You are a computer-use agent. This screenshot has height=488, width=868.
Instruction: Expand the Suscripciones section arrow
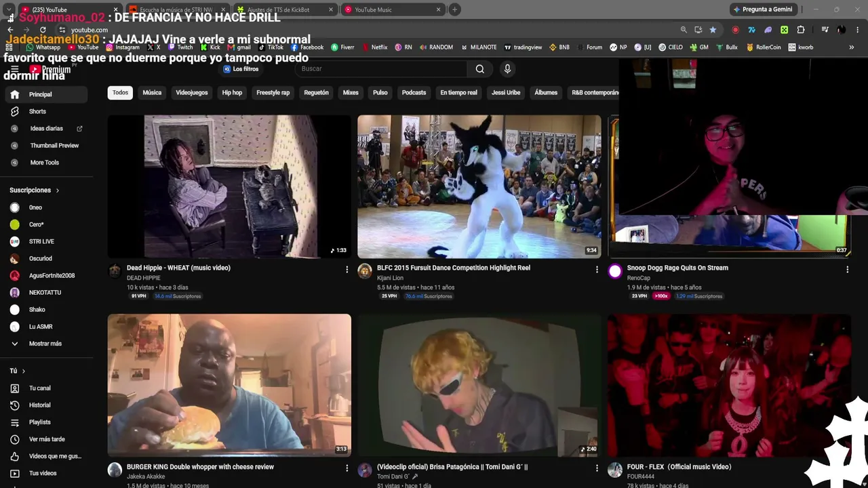coord(57,190)
